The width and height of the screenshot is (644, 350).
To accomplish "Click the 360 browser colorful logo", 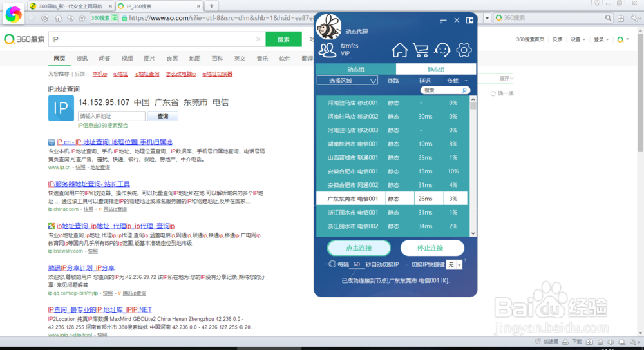I will click(13, 14).
